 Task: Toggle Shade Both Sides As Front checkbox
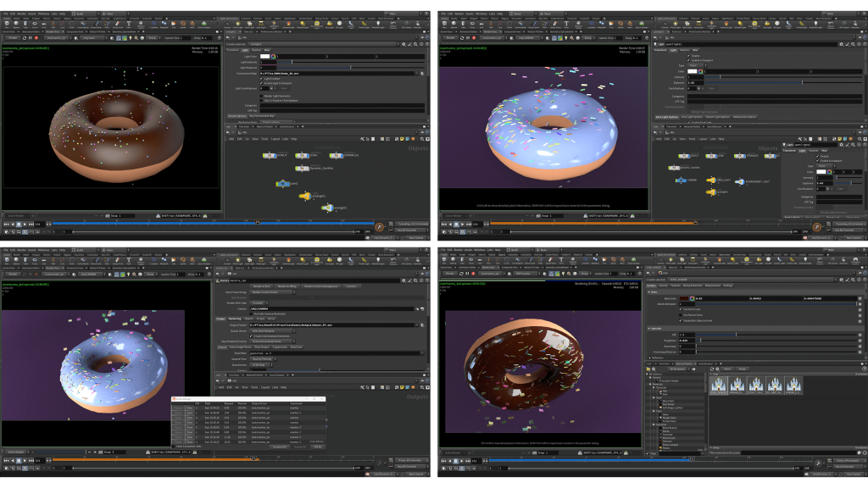(681, 320)
